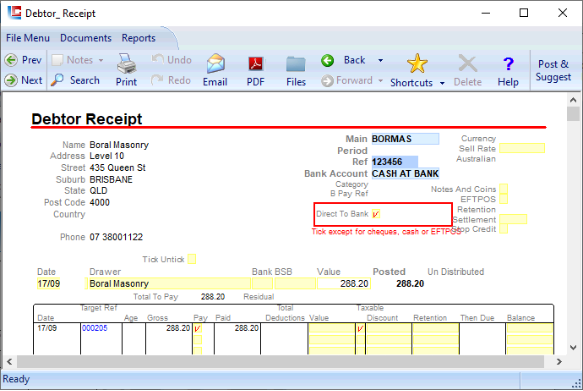Tick the second row Pay checkbox
Screen dimensions: 583x391
[x=197, y=340]
